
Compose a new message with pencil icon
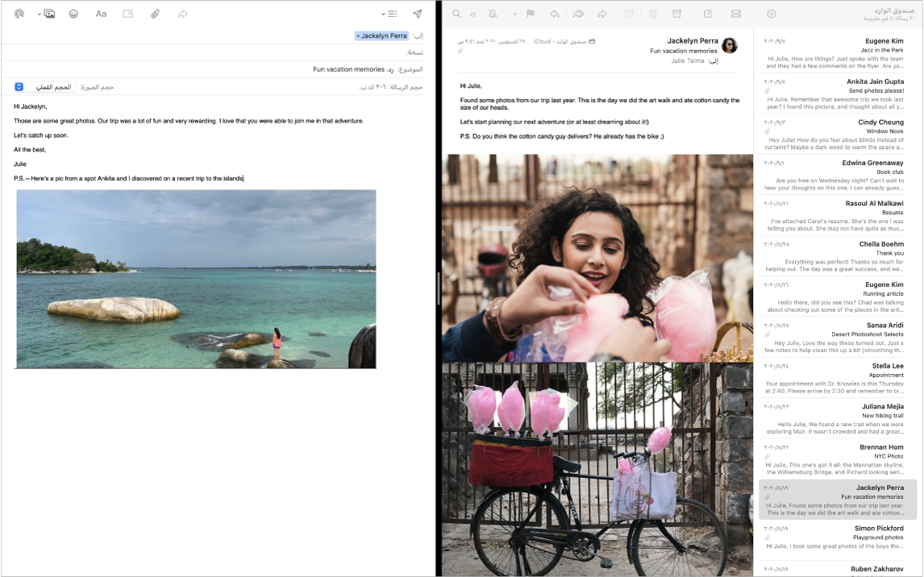[x=708, y=14]
